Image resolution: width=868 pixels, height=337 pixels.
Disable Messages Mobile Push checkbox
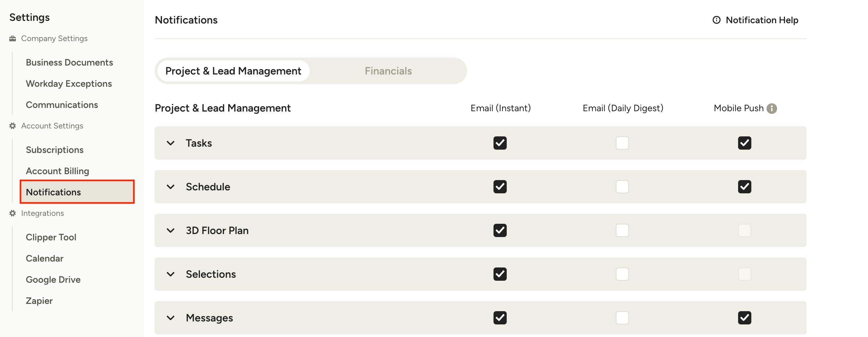[x=745, y=318]
